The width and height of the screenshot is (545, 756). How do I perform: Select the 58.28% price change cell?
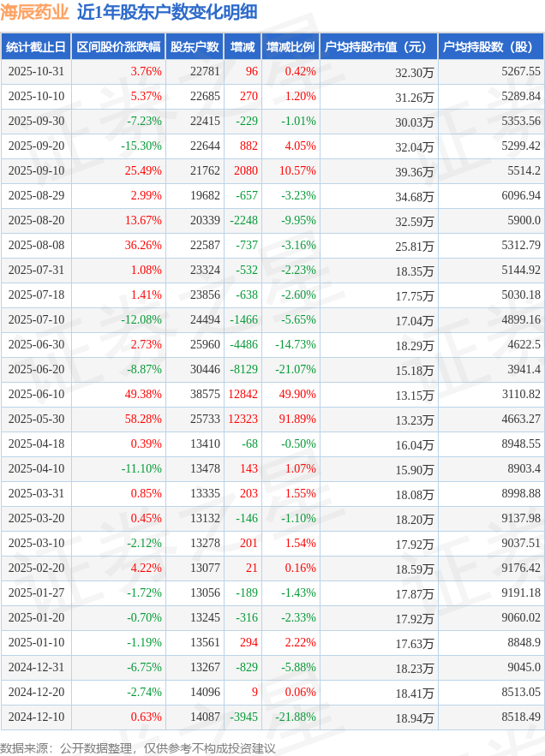145,419
